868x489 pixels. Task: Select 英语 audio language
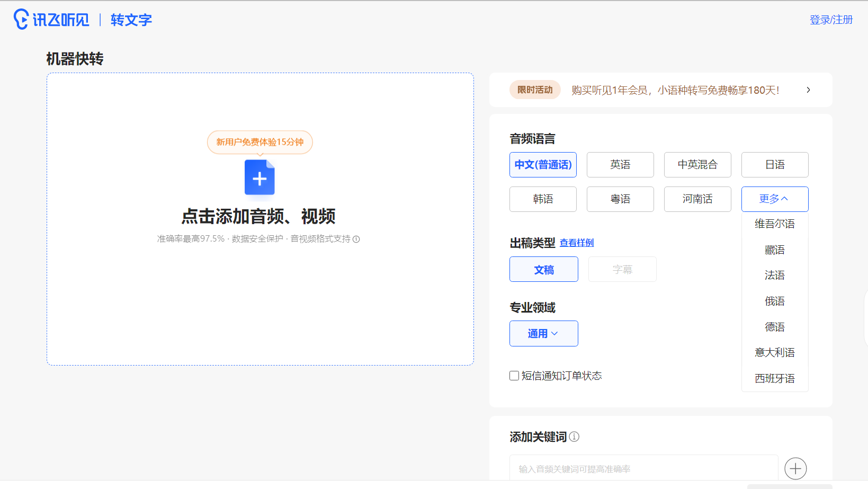[620, 165]
